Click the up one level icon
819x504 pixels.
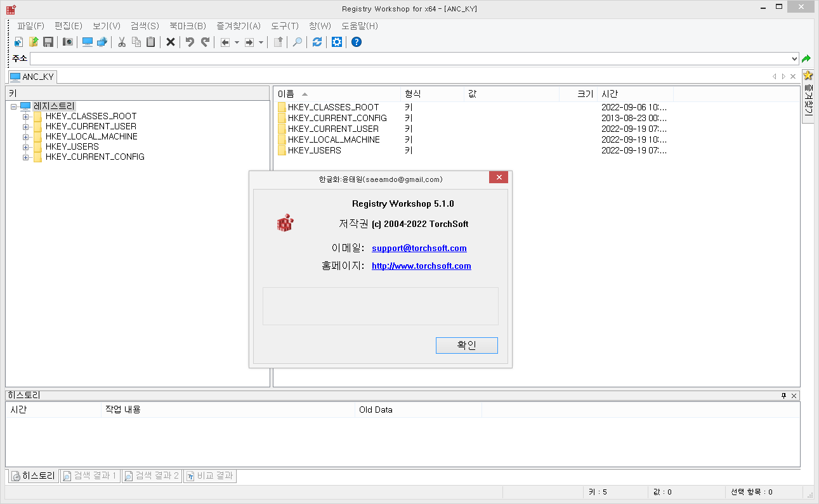pyautogui.click(x=278, y=42)
